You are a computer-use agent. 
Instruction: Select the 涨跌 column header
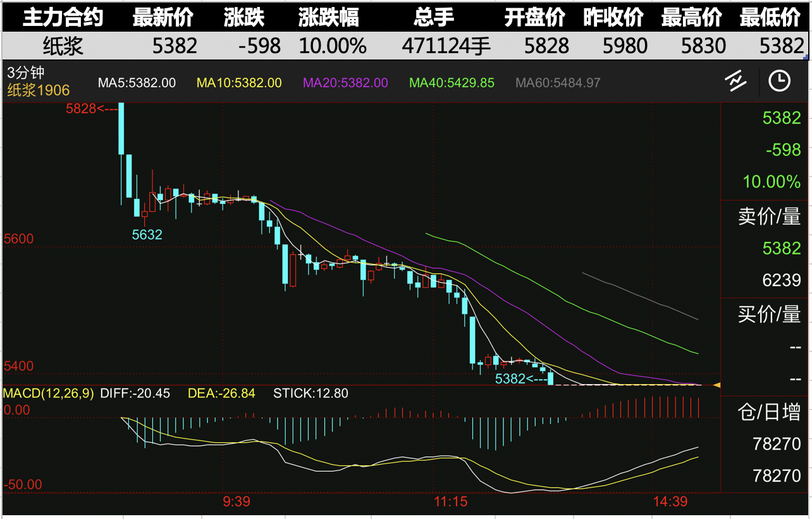point(244,18)
